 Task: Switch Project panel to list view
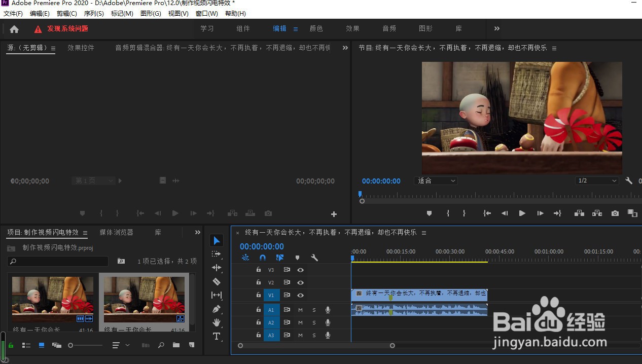pyautogui.click(x=26, y=345)
